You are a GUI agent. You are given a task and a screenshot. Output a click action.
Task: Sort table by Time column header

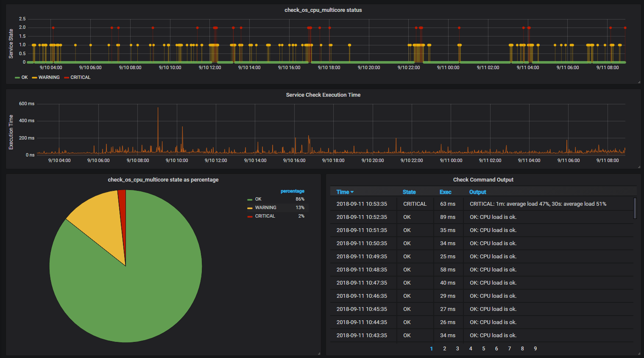(x=345, y=192)
